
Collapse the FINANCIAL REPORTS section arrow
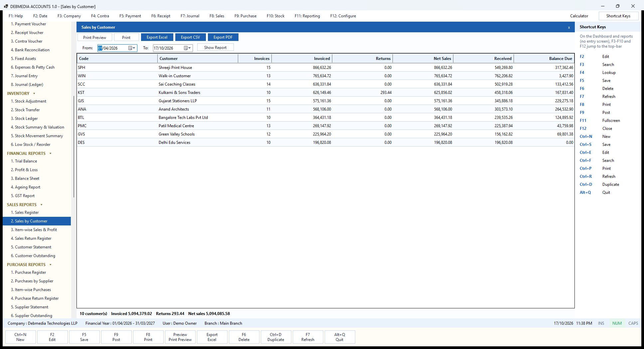50,154
